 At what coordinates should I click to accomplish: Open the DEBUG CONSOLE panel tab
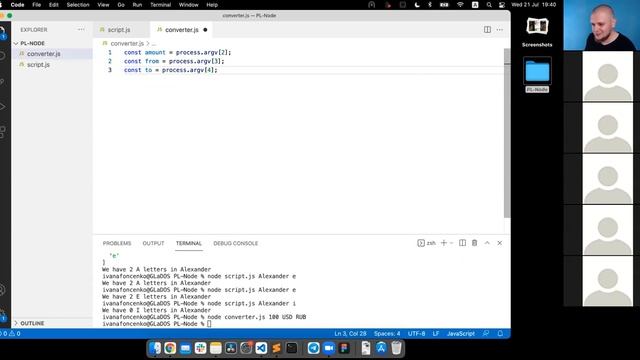coord(236,243)
